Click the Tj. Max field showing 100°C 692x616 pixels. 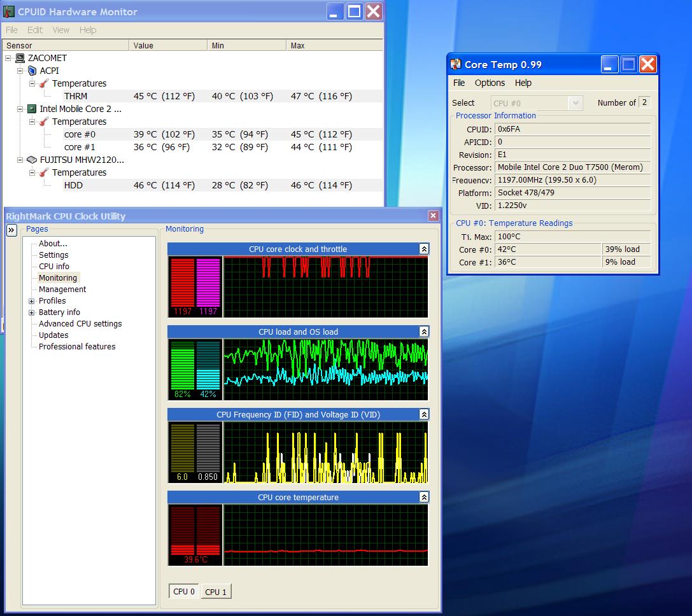(x=573, y=237)
